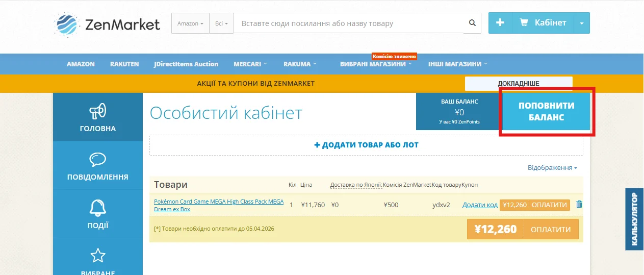644x275 pixels.
Task: Click the Комісію знижено badge
Action: (x=394, y=56)
